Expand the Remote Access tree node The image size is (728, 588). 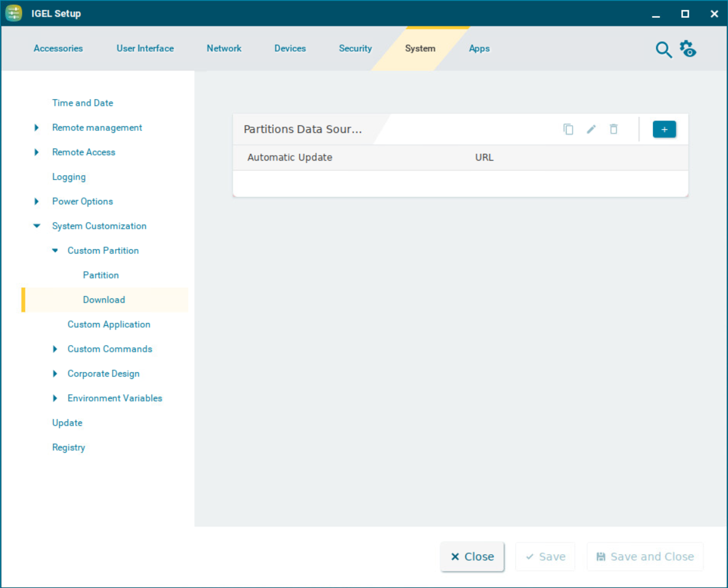37,153
